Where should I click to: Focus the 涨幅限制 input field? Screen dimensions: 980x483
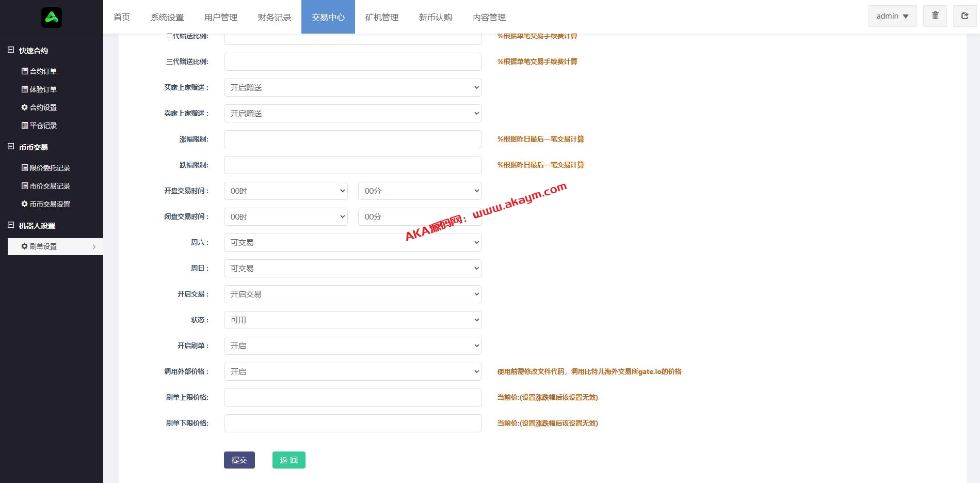pyautogui.click(x=352, y=139)
